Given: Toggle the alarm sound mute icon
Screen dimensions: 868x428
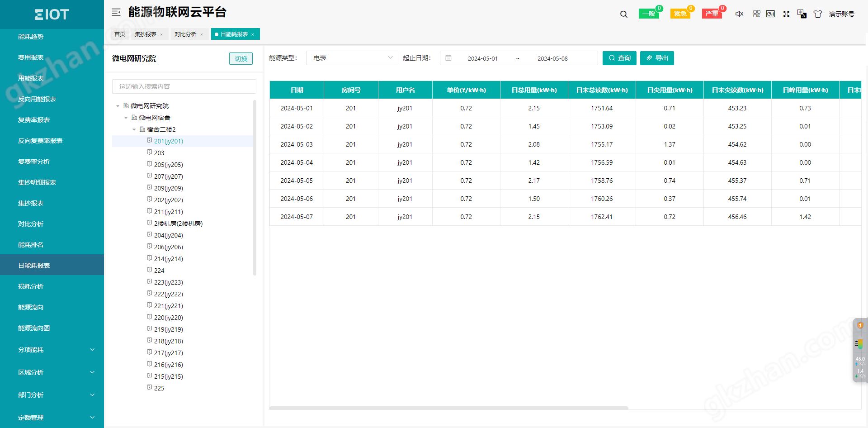Looking at the screenshot, I should (740, 14).
